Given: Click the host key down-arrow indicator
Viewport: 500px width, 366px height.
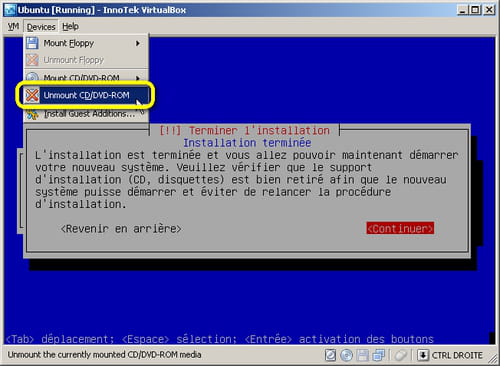Looking at the screenshot, I should (x=423, y=355).
